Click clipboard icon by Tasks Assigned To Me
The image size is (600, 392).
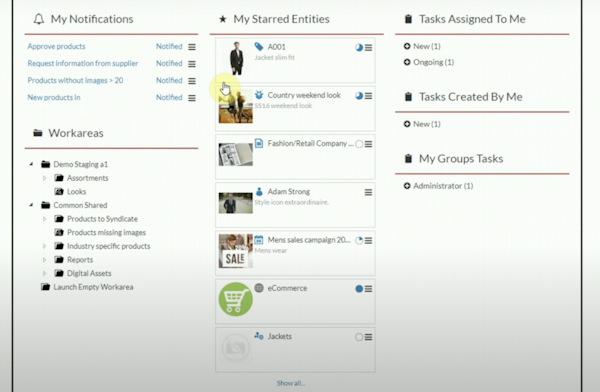click(x=408, y=19)
